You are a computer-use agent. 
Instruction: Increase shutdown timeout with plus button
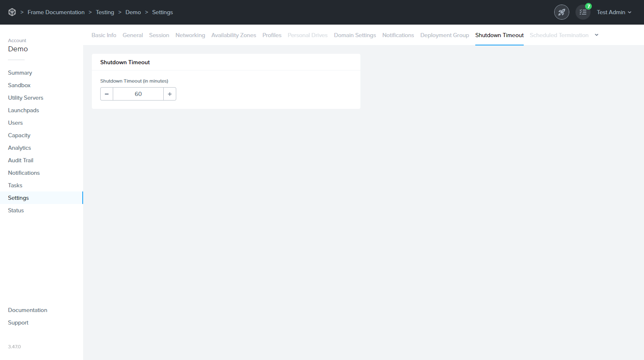[x=170, y=94]
